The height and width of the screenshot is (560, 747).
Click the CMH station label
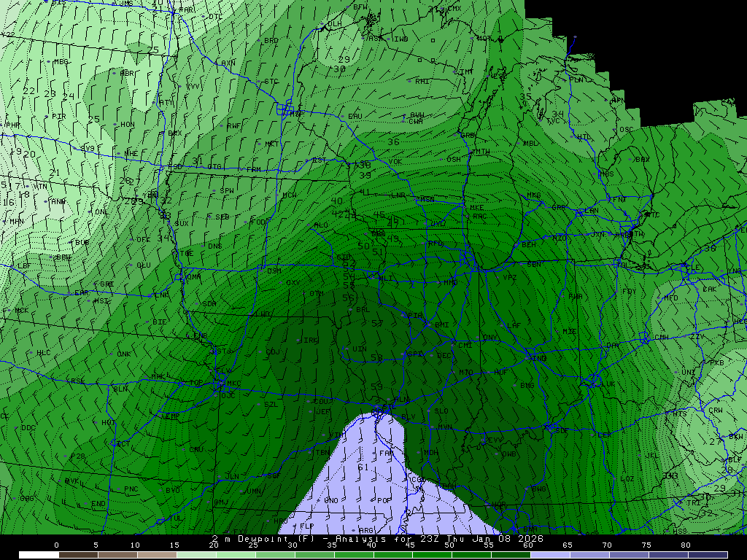pyautogui.click(x=661, y=337)
